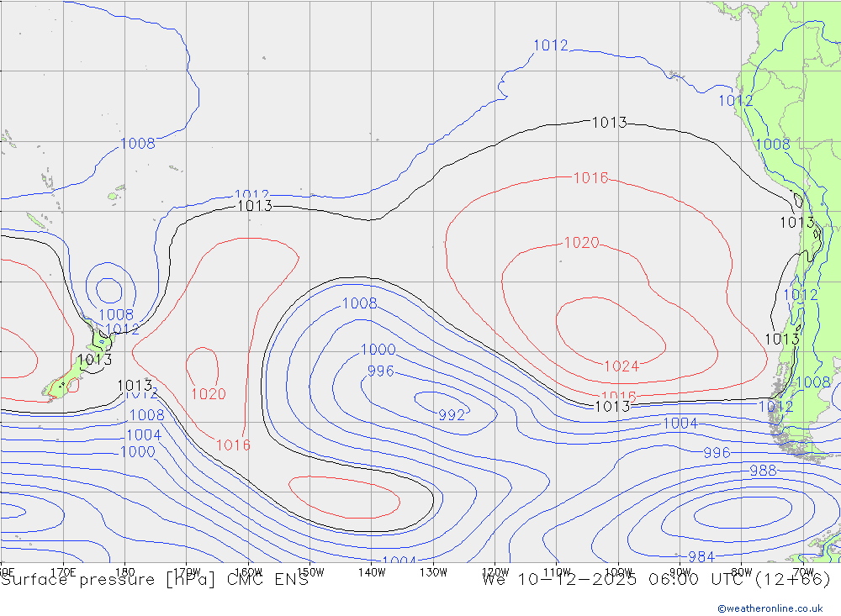Screen dimensions: 841x616
Task: Open the weatheronline.co.uk copyright link
Action: click(770, 608)
